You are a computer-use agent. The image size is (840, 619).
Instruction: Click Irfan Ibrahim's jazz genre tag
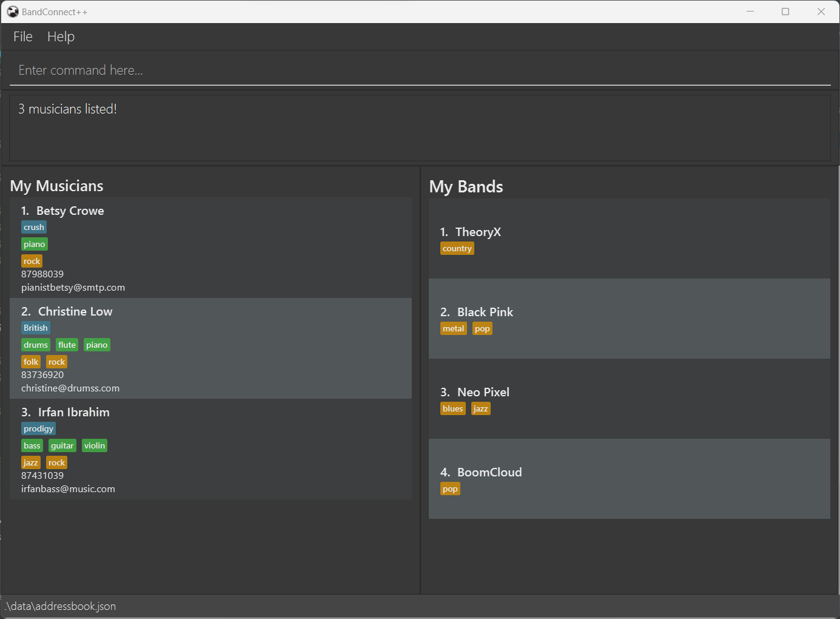pyautogui.click(x=31, y=463)
